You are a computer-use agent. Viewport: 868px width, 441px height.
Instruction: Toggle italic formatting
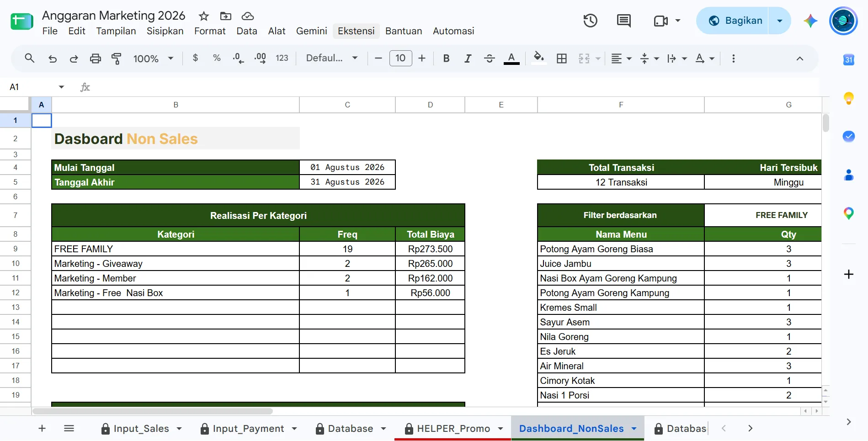click(468, 58)
